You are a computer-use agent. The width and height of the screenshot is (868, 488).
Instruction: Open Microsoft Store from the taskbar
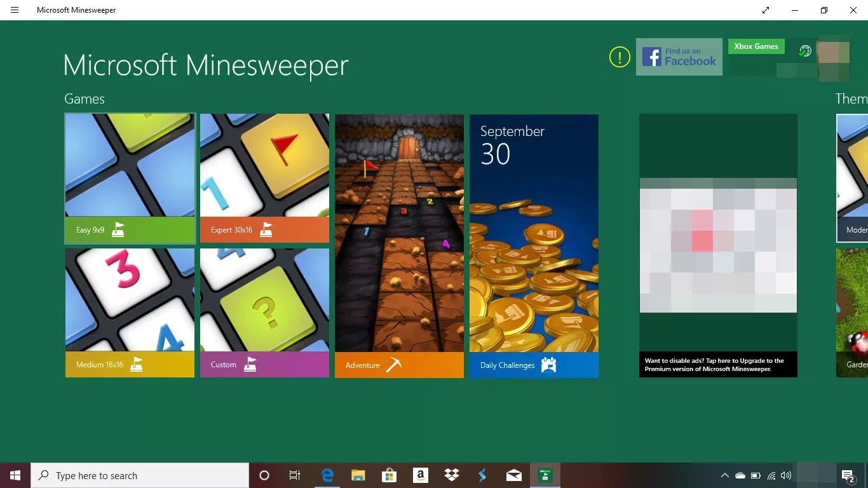[x=389, y=475]
